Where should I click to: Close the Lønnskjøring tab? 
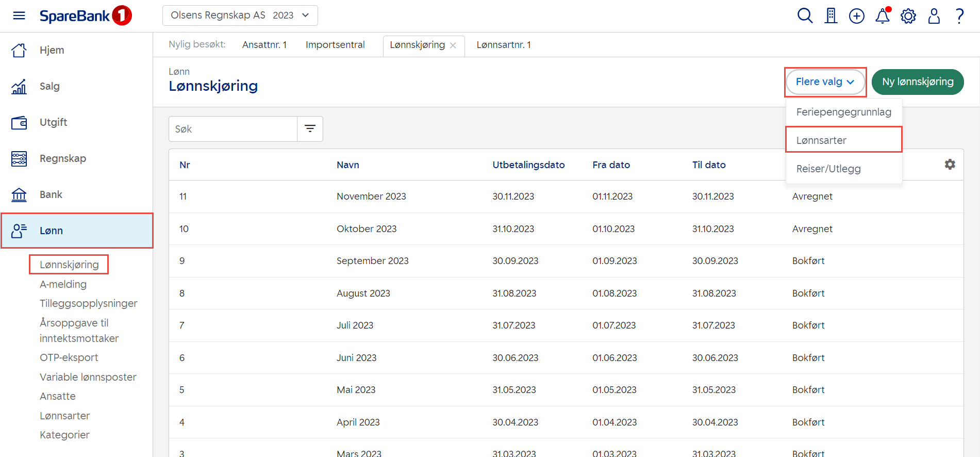point(453,45)
